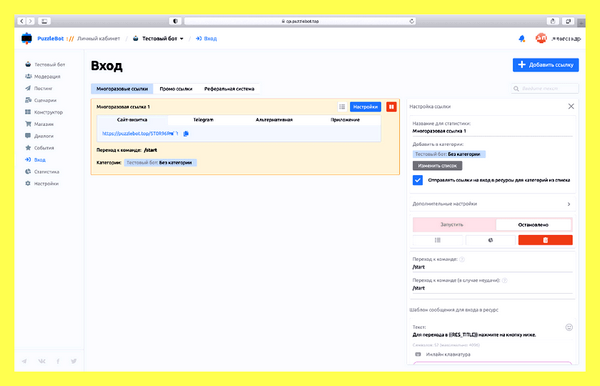
Task: Toggle the Отправлять ссылки на вход checkbox
Action: [x=417, y=180]
